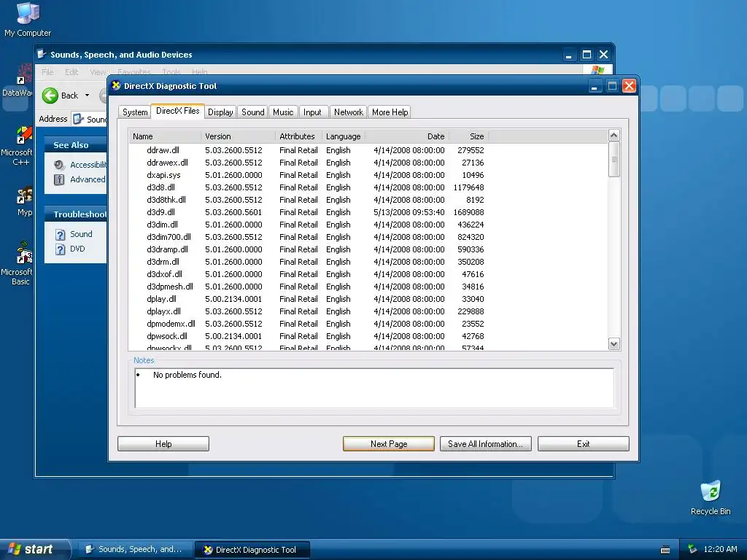Open the DataWa desktop shortcut icon
The image size is (747, 560).
tap(18, 81)
